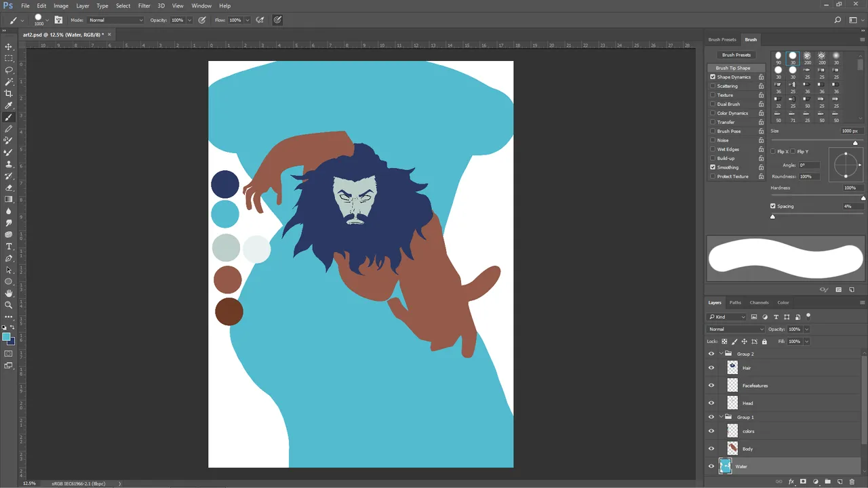Switch to the Brush Presets tab
Screen dimensions: 868x488
[722, 39]
